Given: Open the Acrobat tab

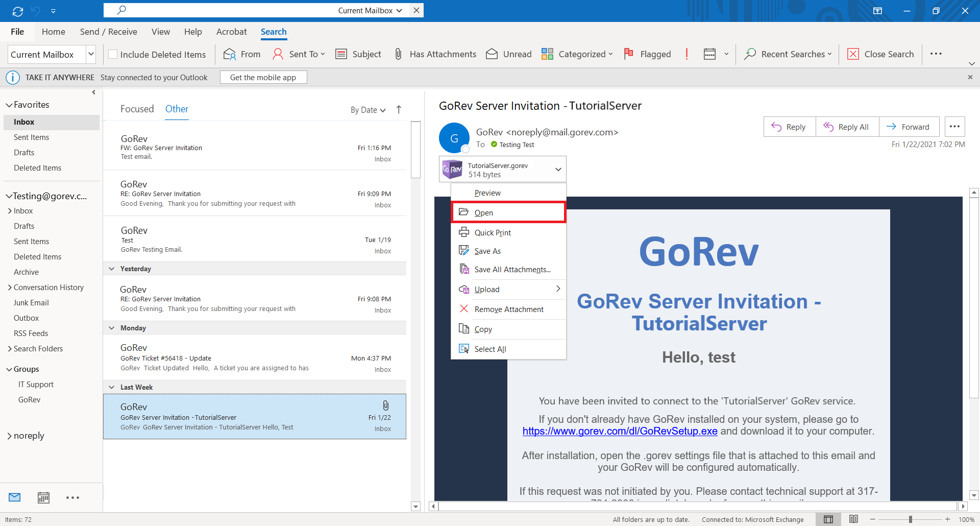Looking at the screenshot, I should coord(231,32).
